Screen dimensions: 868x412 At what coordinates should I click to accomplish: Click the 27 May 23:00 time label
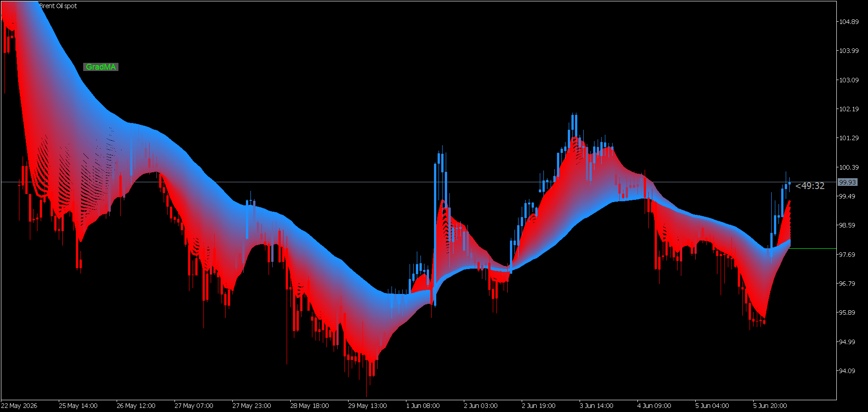[x=252, y=406]
